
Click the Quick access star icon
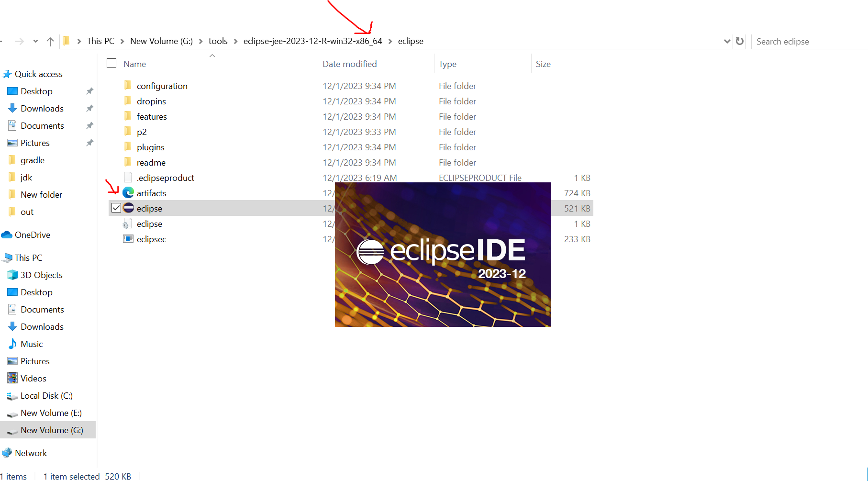pyautogui.click(x=7, y=74)
